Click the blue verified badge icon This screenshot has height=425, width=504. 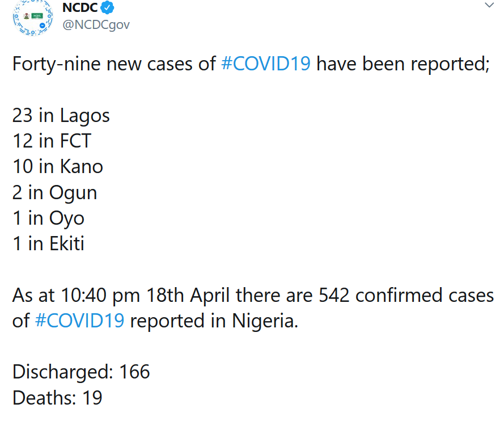[x=107, y=8]
